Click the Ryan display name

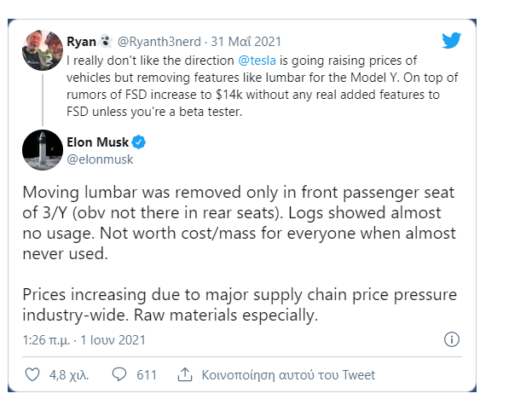coord(81,40)
